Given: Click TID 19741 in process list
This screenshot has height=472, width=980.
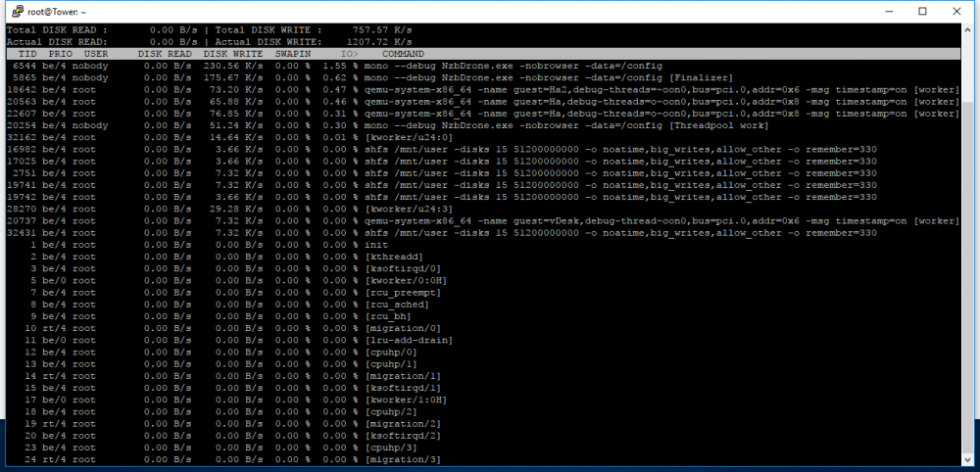Looking at the screenshot, I should click(x=23, y=185).
